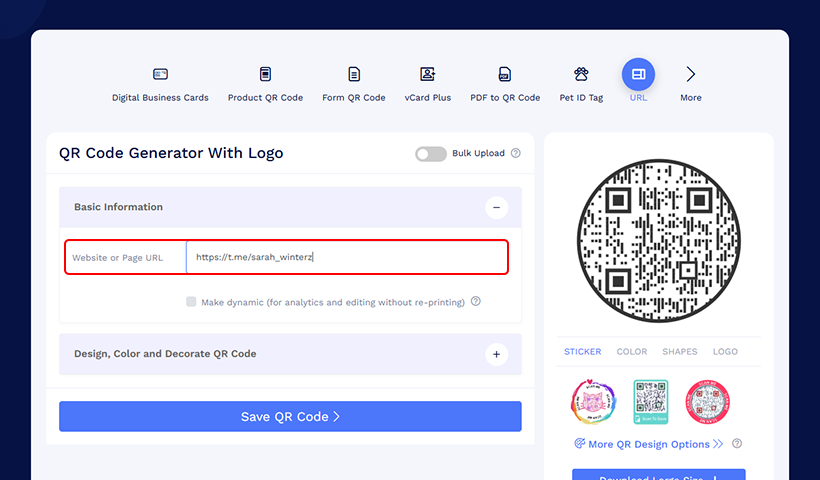Switch to the LOGO tab
Image resolution: width=820 pixels, height=480 pixels.
click(725, 351)
